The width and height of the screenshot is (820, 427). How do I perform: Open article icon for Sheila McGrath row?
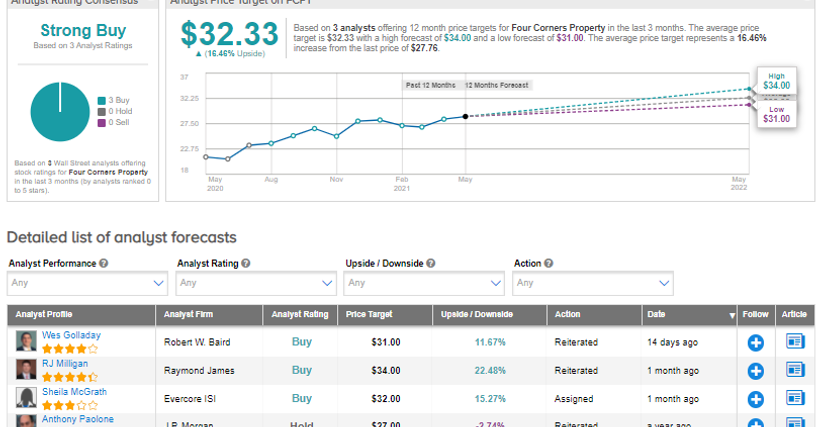[x=795, y=398]
